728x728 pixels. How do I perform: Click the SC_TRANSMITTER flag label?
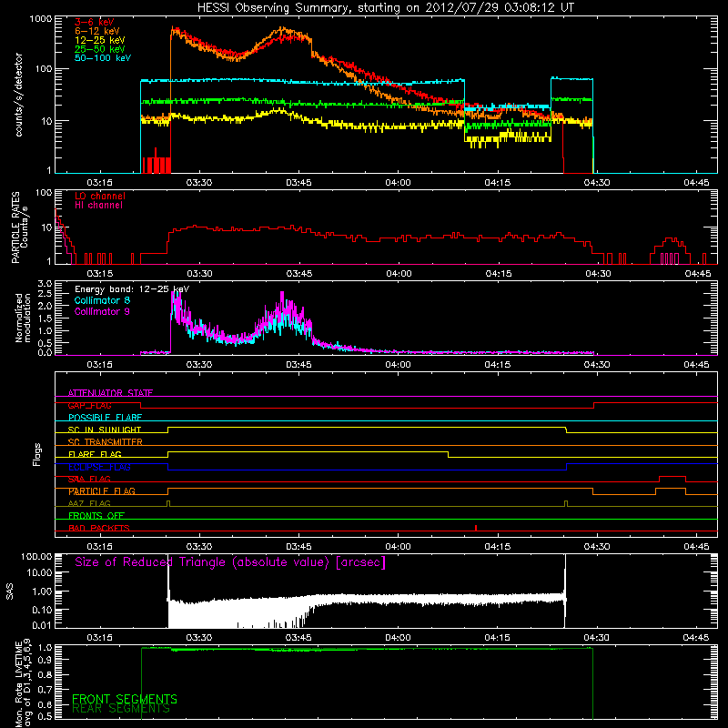tap(105, 442)
